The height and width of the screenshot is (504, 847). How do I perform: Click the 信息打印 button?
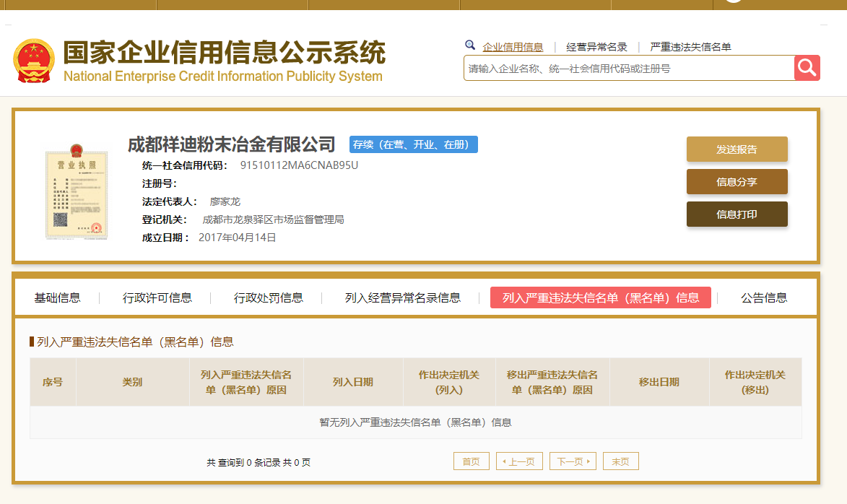(x=737, y=214)
